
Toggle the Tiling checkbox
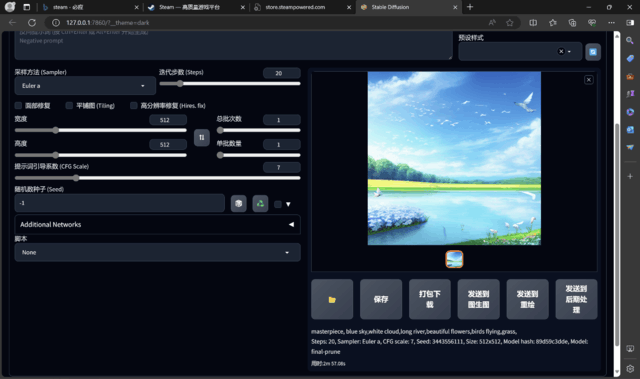coord(69,106)
